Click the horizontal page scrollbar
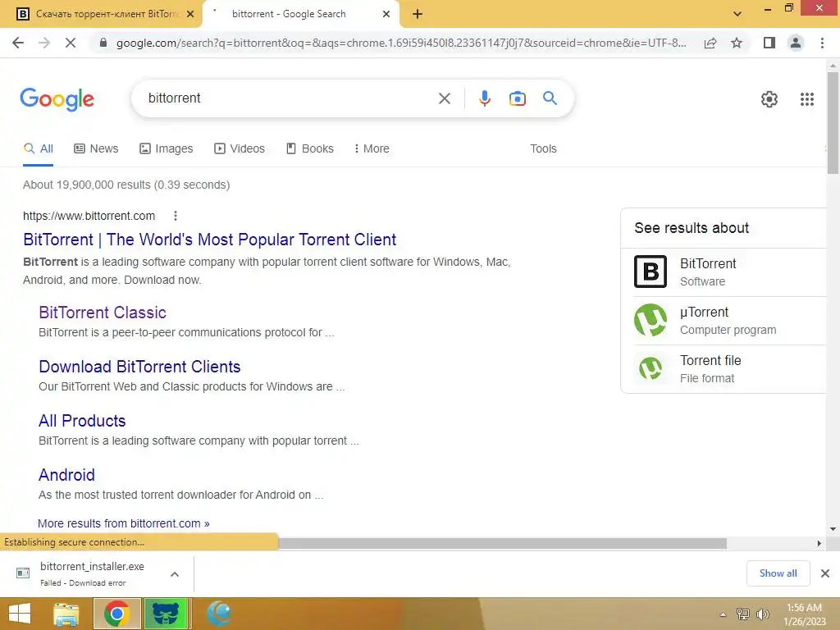 pos(503,543)
